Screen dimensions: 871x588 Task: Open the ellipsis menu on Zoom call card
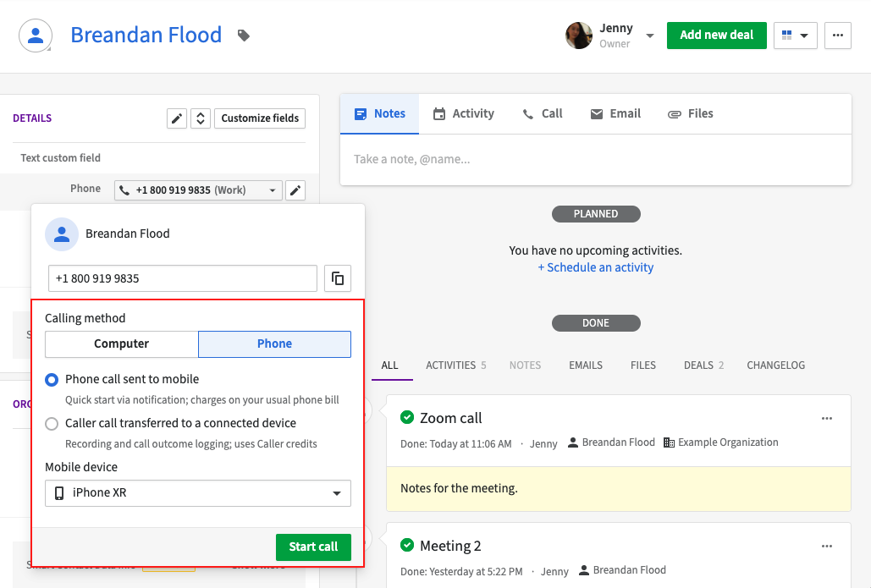(826, 418)
